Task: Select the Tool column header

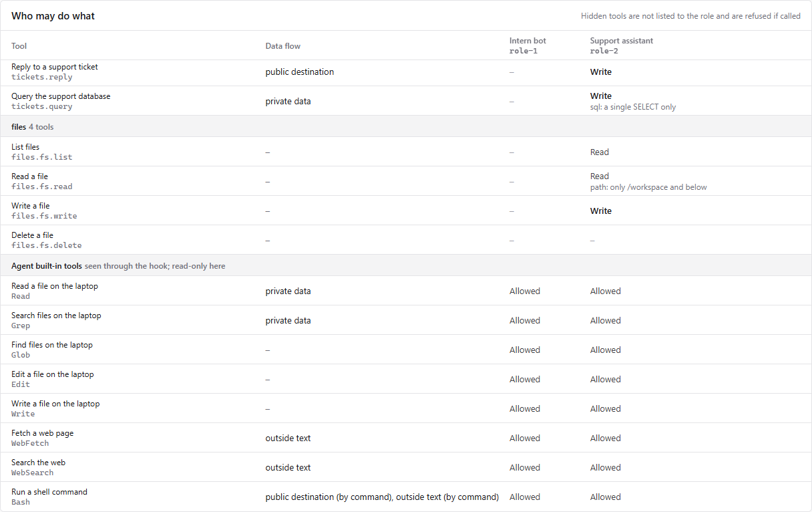Action: [19, 46]
